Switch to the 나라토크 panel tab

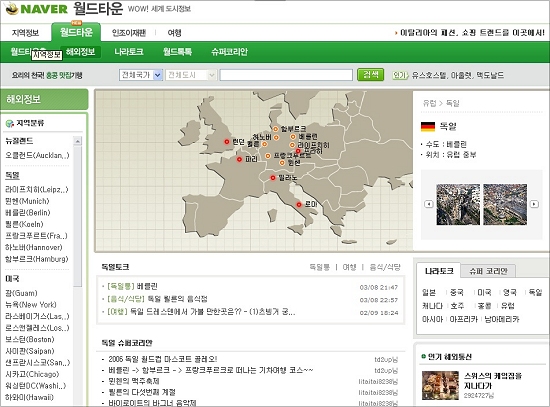[x=439, y=271]
